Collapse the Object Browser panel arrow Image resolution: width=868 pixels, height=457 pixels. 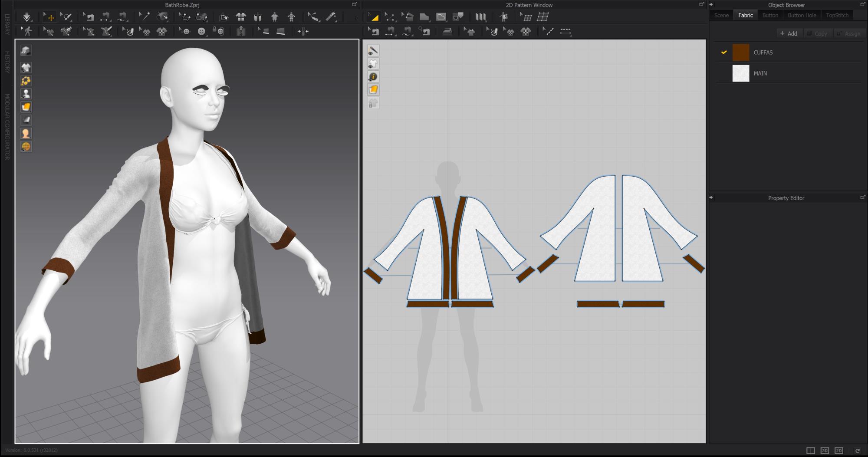(711, 4)
